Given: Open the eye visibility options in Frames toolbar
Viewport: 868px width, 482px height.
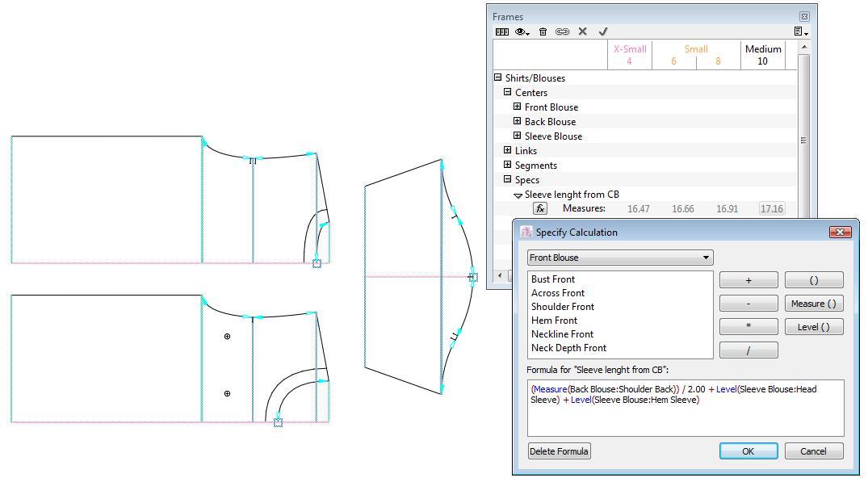Looking at the screenshot, I should (x=522, y=31).
